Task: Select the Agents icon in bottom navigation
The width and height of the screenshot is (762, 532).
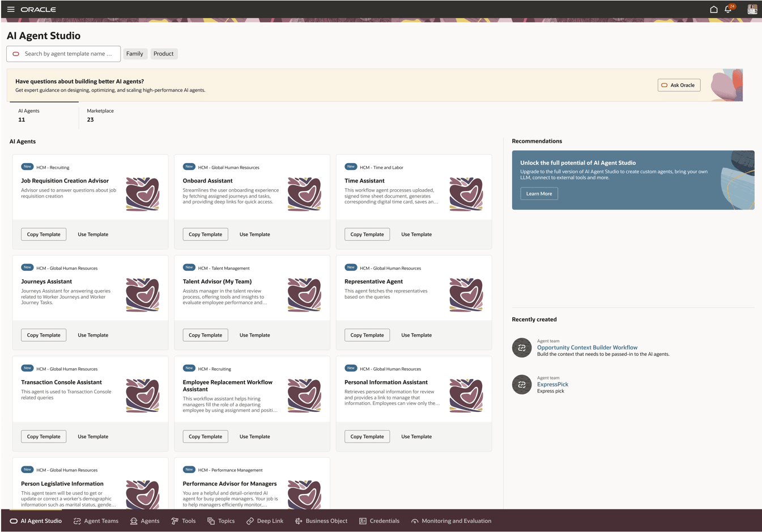Action: click(144, 521)
